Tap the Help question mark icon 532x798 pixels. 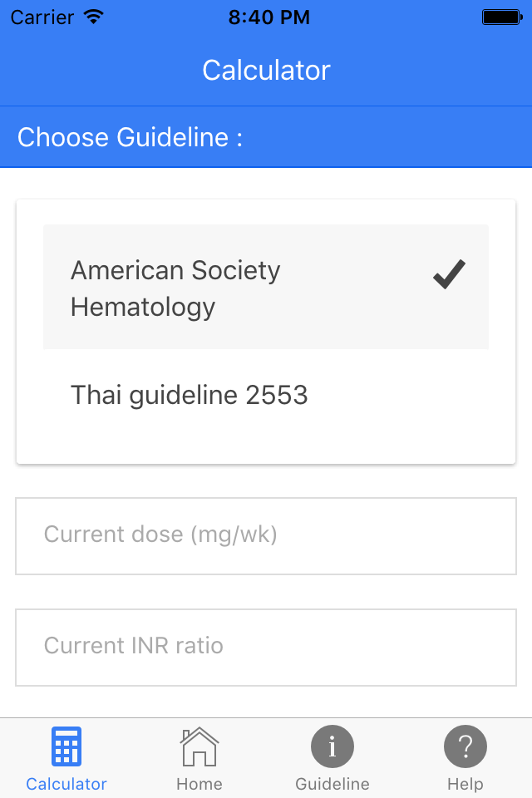coord(465,746)
